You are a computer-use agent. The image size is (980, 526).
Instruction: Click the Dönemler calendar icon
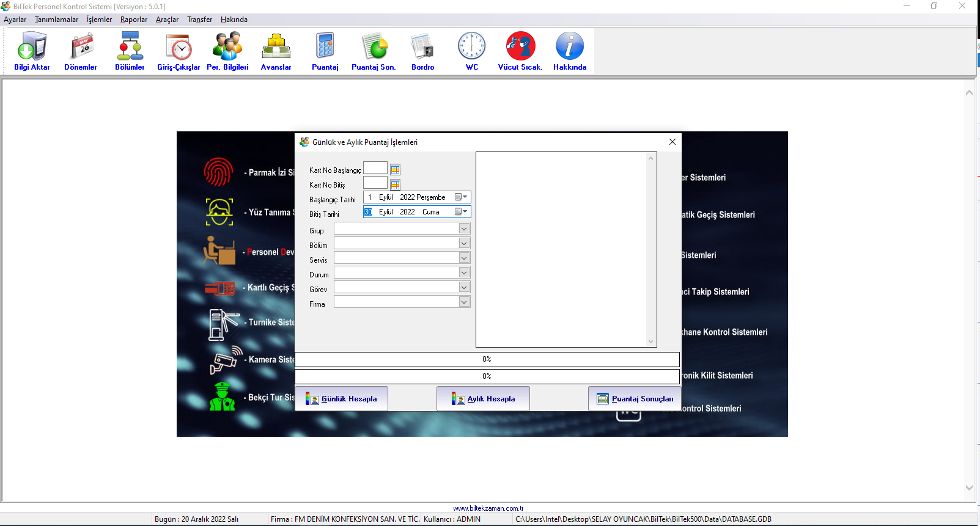tap(81, 51)
